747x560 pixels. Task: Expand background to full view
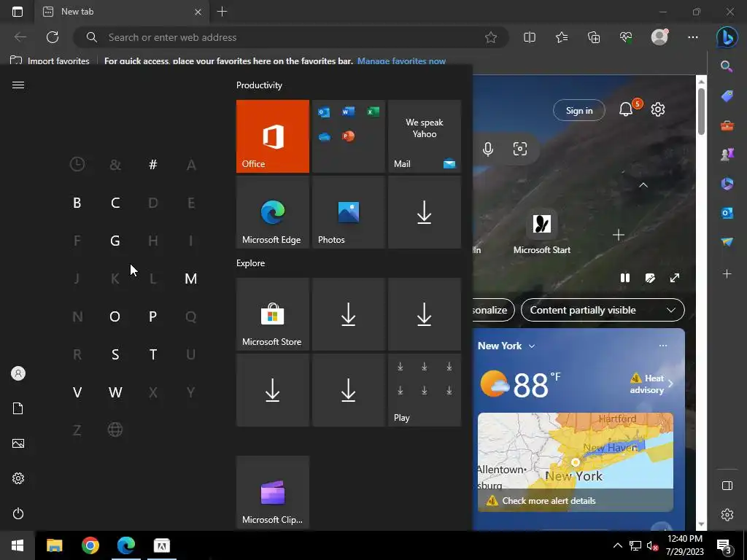tap(675, 278)
